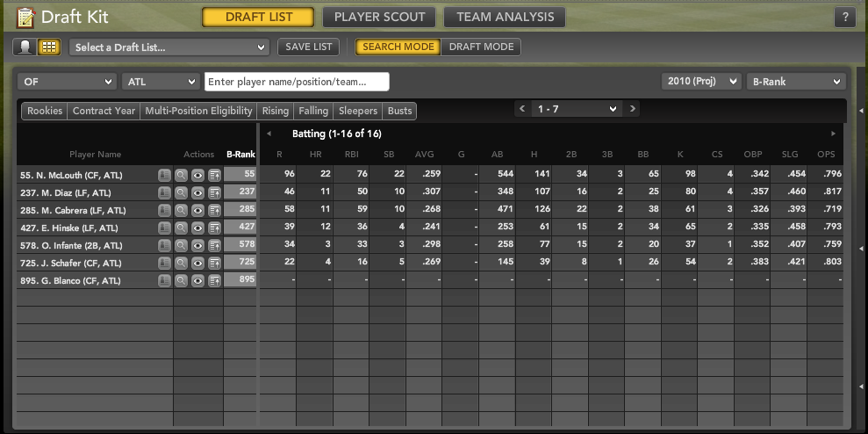868x434 pixels.
Task: Click magnifier scout icon for M. Diaz
Action: point(181,192)
